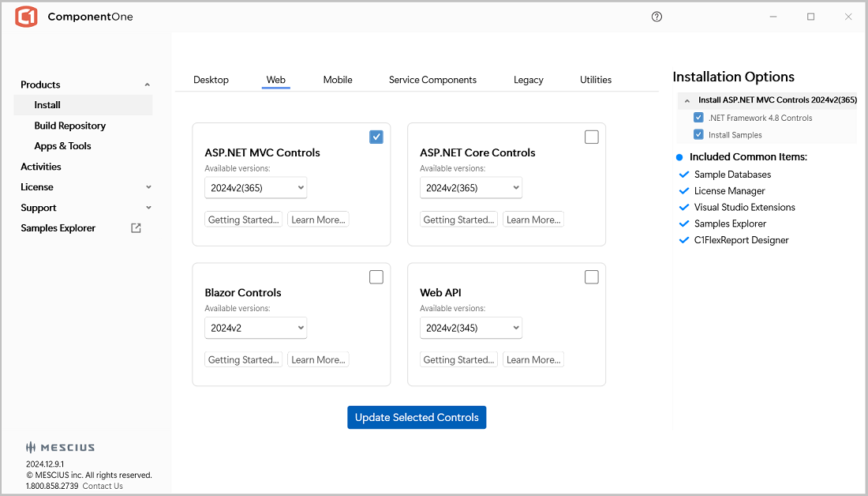Open ASP.NET Core Controls version dropdown
This screenshot has width=868, height=496.
point(470,188)
